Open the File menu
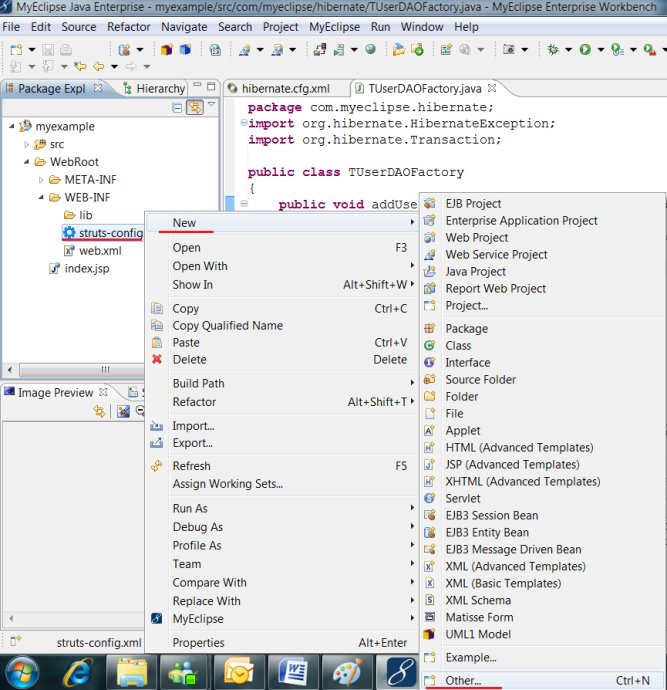 [x=11, y=27]
